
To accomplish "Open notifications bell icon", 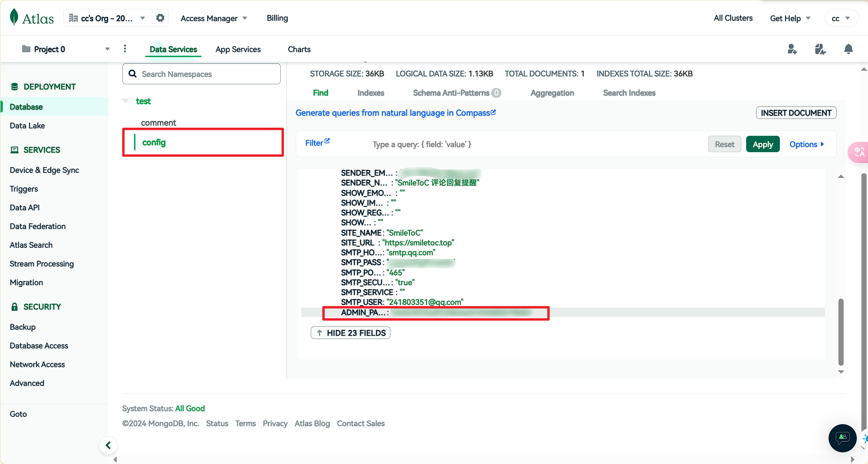I will (x=848, y=49).
